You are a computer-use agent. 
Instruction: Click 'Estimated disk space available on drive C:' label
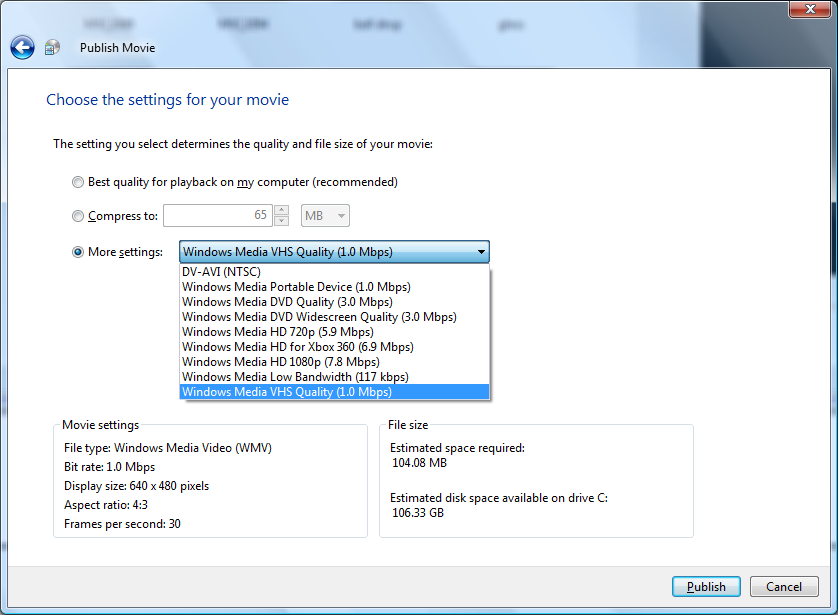[x=499, y=498]
